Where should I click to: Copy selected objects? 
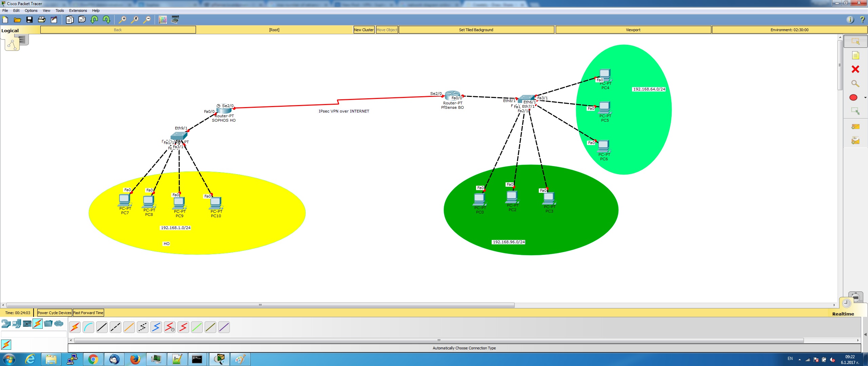click(70, 20)
